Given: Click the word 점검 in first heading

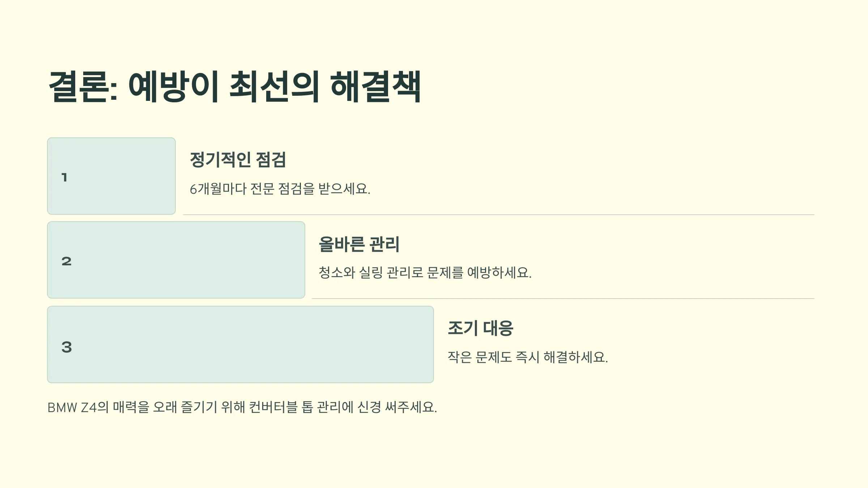Looking at the screenshot, I should tap(271, 160).
